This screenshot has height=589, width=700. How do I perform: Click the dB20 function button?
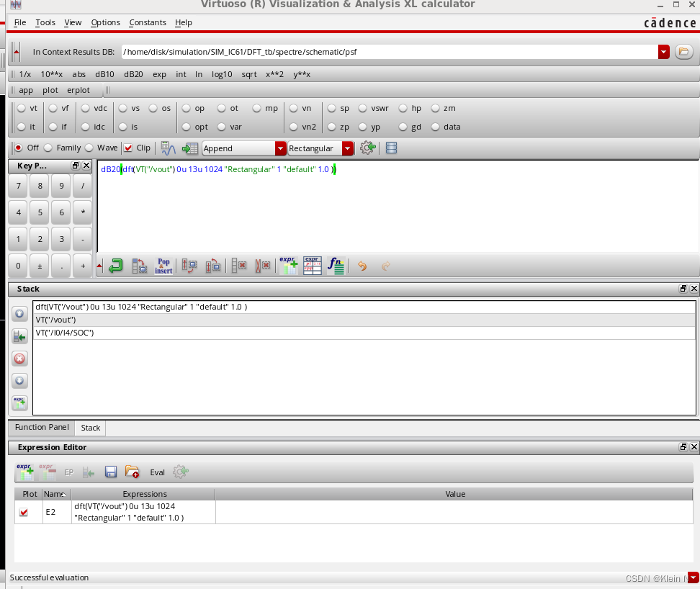pyautogui.click(x=133, y=74)
